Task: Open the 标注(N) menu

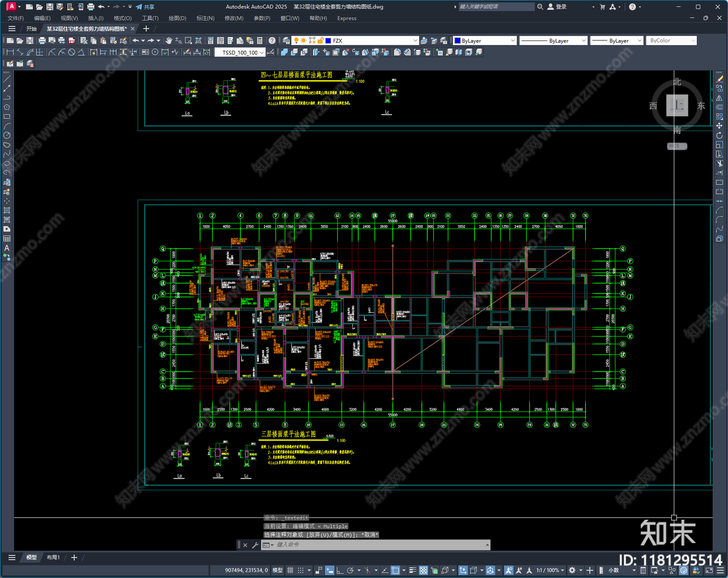Action: 205,18
